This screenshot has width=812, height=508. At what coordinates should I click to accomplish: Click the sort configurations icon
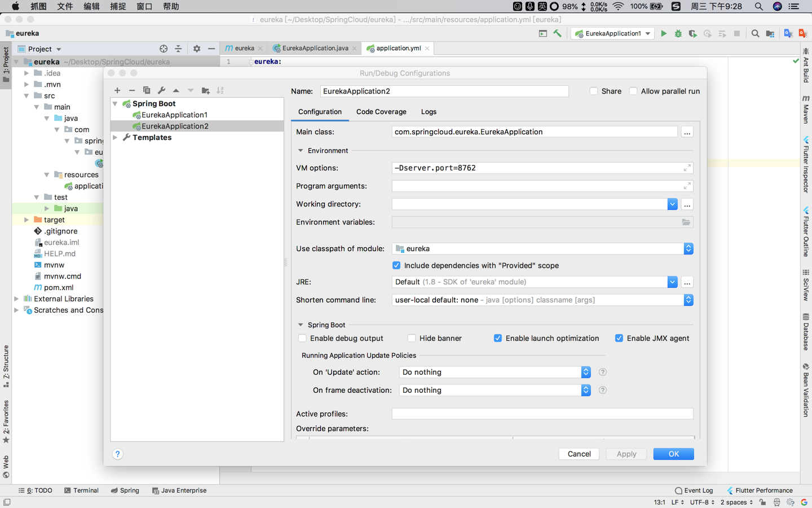point(220,90)
